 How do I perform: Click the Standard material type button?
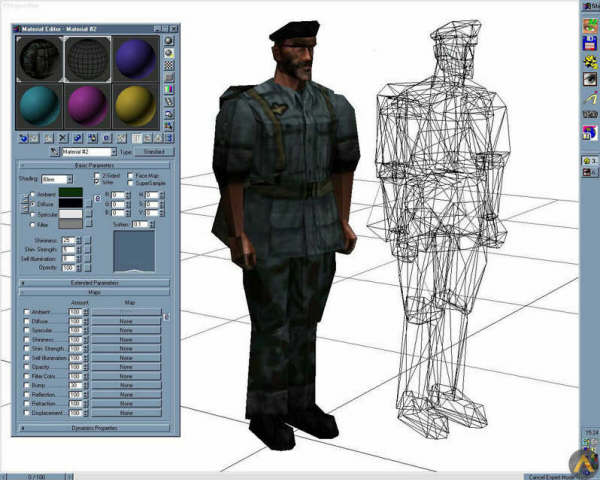(x=154, y=152)
